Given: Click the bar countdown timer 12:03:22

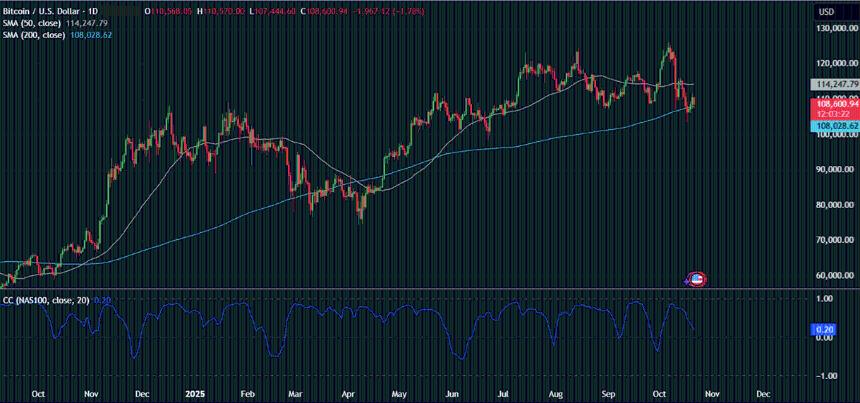Looking at the screenshot, I should (835, 113).
